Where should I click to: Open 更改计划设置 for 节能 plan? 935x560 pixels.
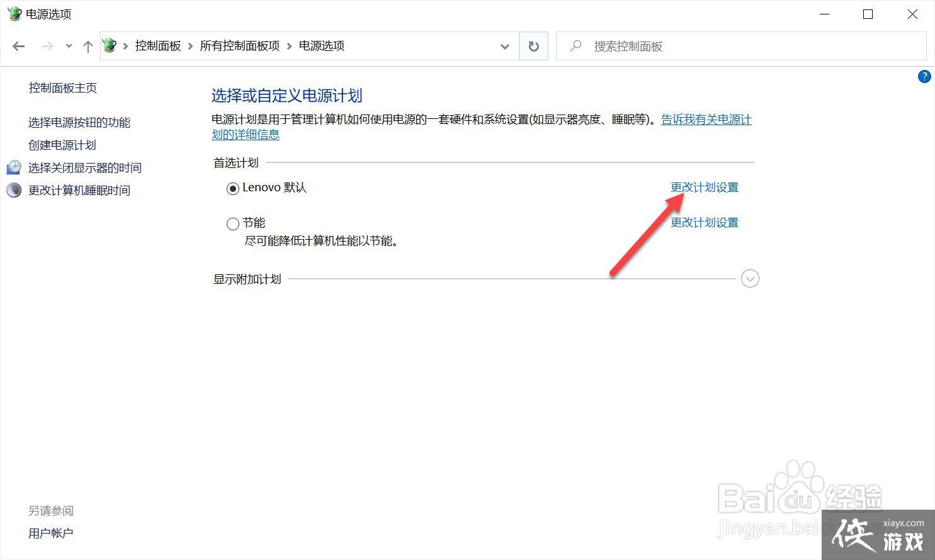tap(705, 222)
